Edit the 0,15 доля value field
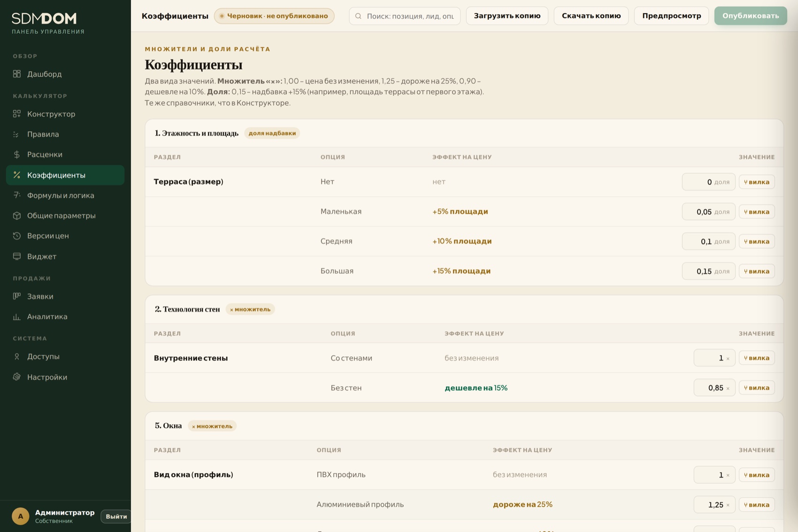The width and height of the screenshot is (798, 532). coord(708,271)
